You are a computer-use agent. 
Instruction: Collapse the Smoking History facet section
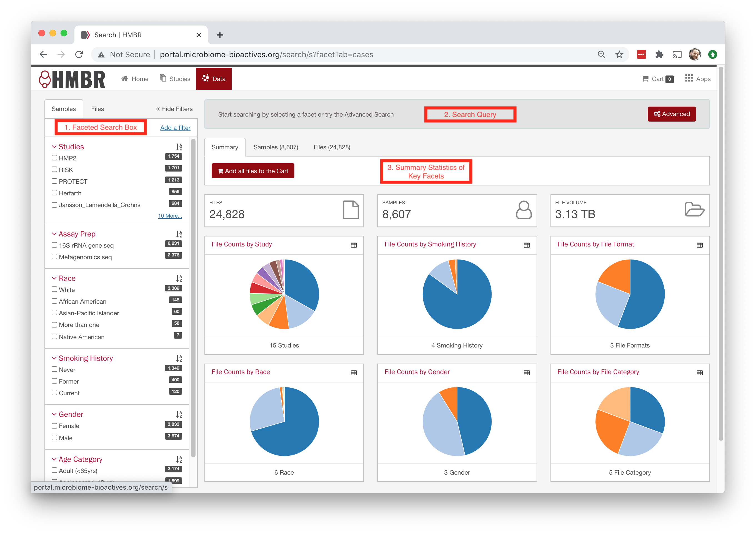click(x=54, y=358)
